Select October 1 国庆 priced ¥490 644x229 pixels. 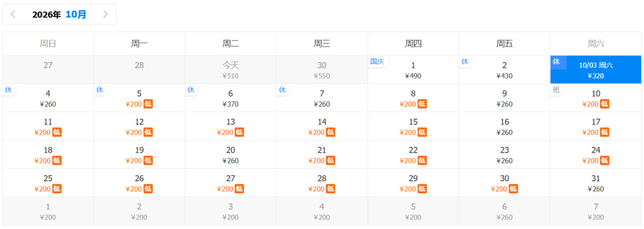pos(413,70)
